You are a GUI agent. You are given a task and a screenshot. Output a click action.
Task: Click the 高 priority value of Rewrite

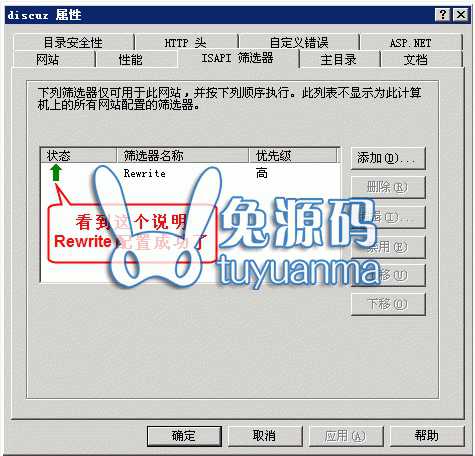coord(262,173)
